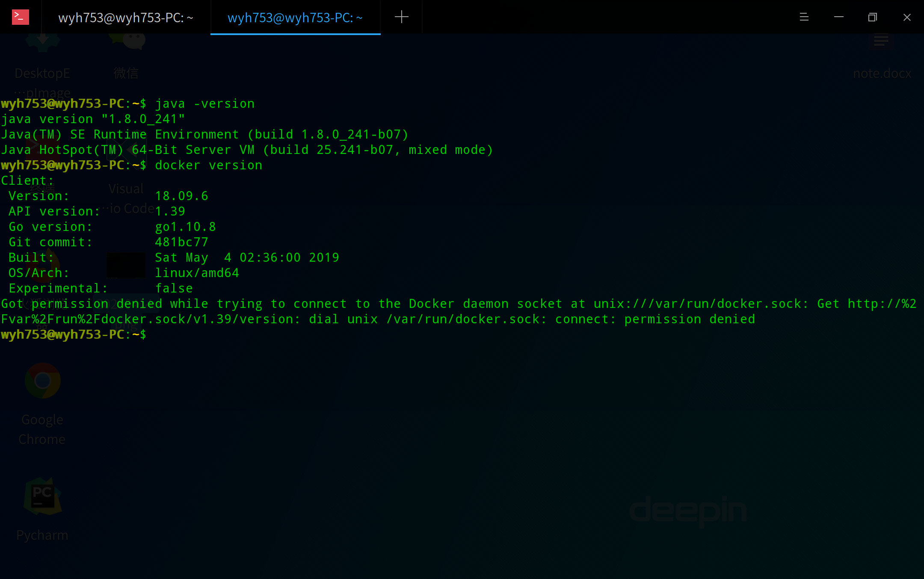Close the terminal window
Viewport: 924px width, 579px height.
[907, 17]
